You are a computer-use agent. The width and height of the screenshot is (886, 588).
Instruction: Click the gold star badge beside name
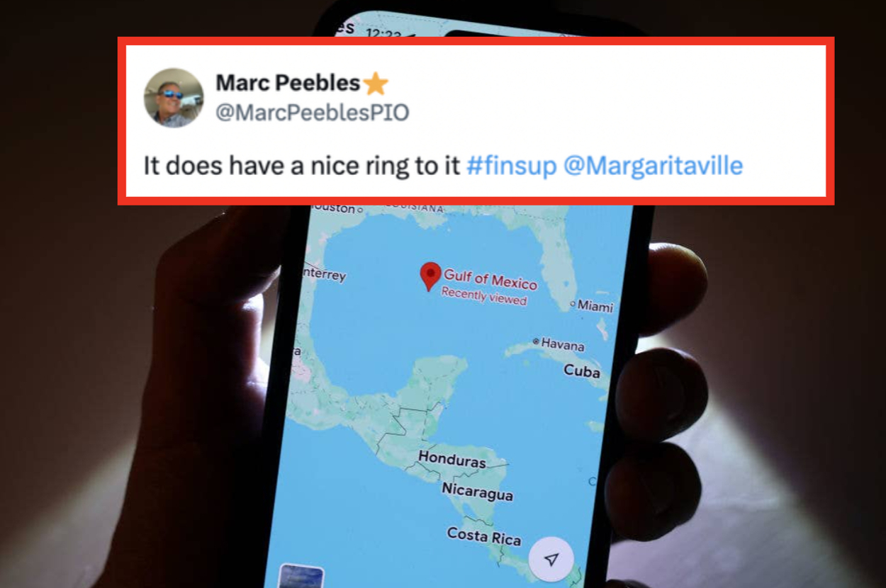[376, 84]
